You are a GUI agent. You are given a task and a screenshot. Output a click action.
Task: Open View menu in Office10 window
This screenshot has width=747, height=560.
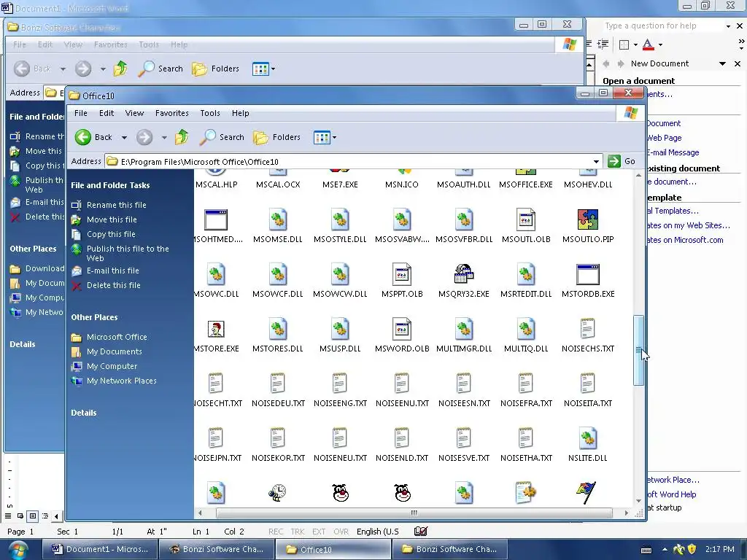[134, 113]
